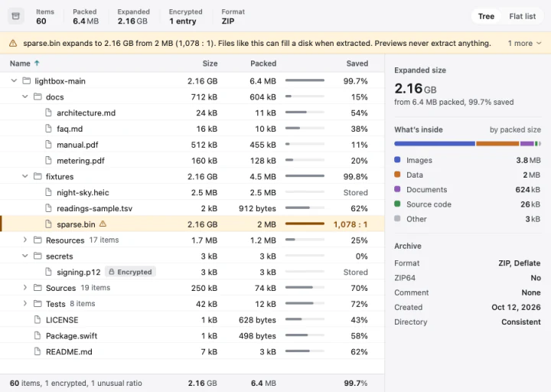Image resolution: width=551 pixels, height=392 pixels.
Task: Click the Package.swift file icon
Action: tap(37, 335)
